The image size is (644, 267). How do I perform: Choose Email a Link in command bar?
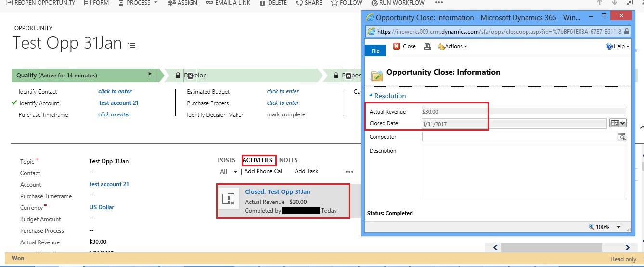pyautogui.click(x=228, y=3)
